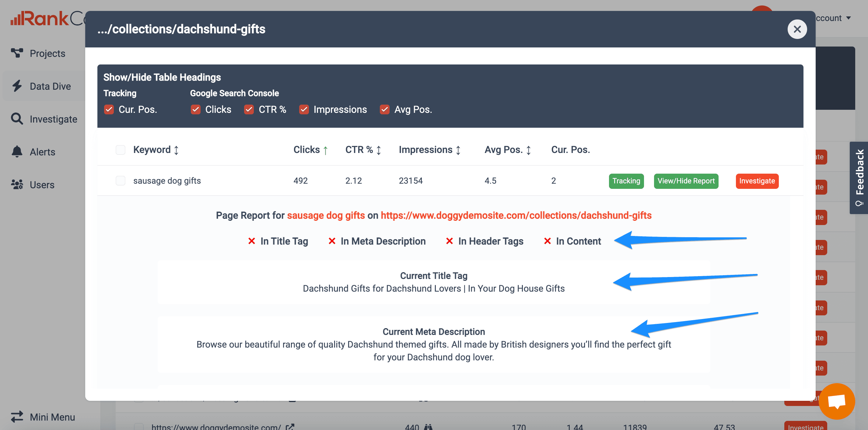
Task: Uncheck the Cur. Pos. heading checkbox
Action: (x=109, y=109)
